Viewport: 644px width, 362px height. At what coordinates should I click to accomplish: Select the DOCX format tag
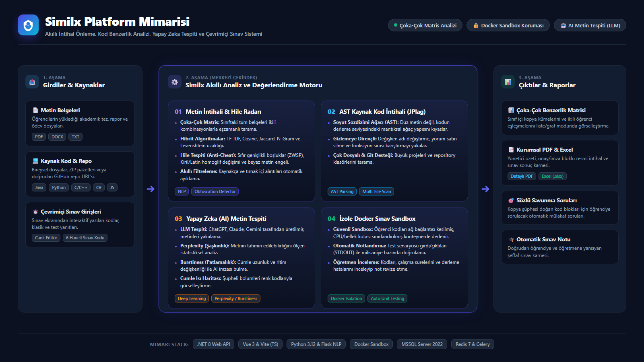tap(57, 137)
